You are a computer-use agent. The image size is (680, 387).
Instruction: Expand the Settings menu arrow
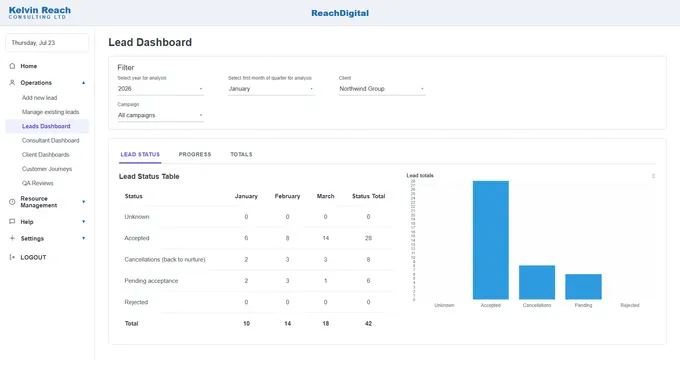[x=84, y=238]
